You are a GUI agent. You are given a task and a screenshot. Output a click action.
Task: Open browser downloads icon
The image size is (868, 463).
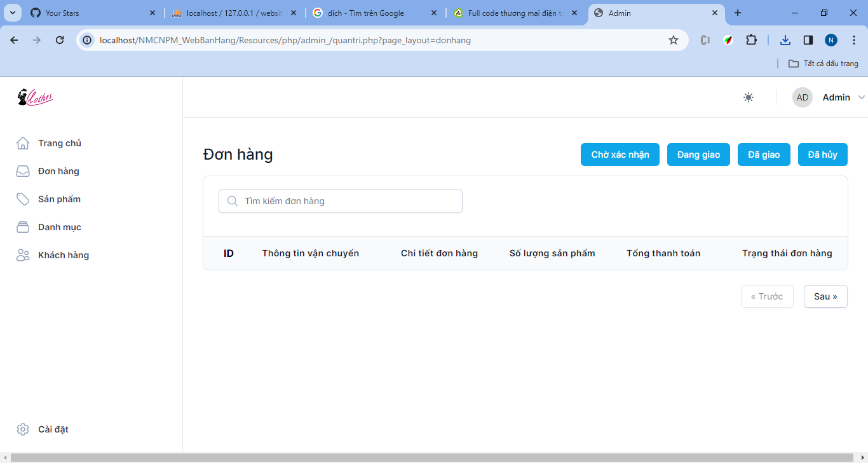tap(785, 40)
